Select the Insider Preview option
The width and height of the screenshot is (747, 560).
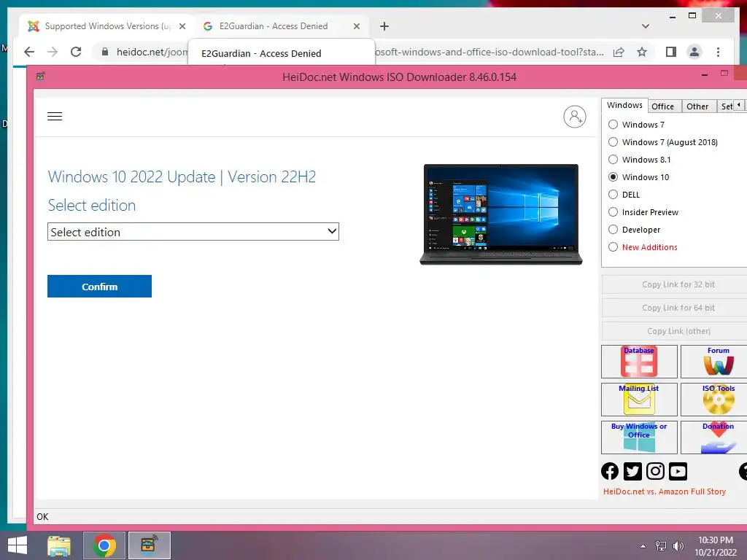click(x=613, y=212)
